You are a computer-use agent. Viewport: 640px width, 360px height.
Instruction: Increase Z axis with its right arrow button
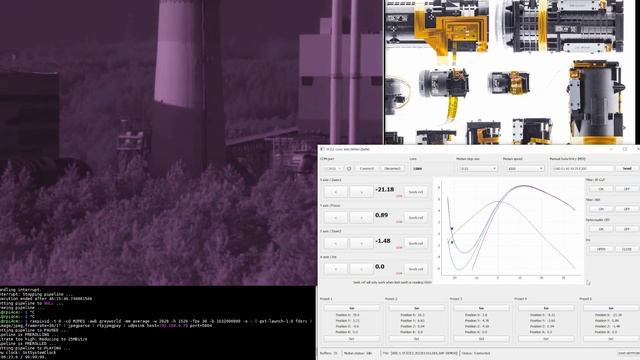tap(361, 243)
